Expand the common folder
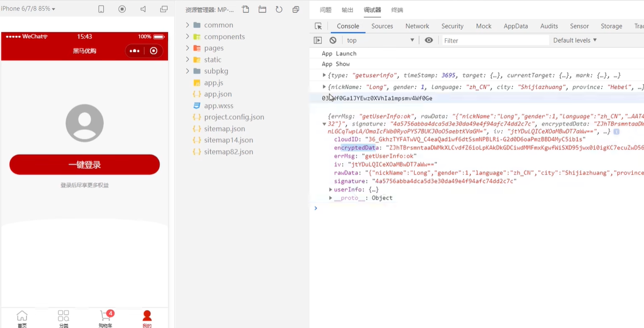This screenshot has height=328, width=644. [x=218, y=25]
